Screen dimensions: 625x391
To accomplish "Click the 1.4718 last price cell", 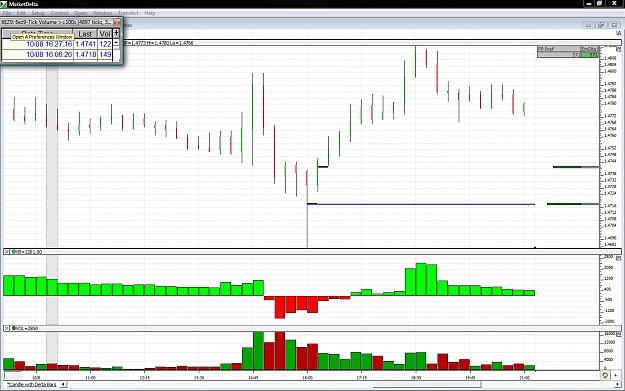I will pyautogui.click(x=85, y=55).
